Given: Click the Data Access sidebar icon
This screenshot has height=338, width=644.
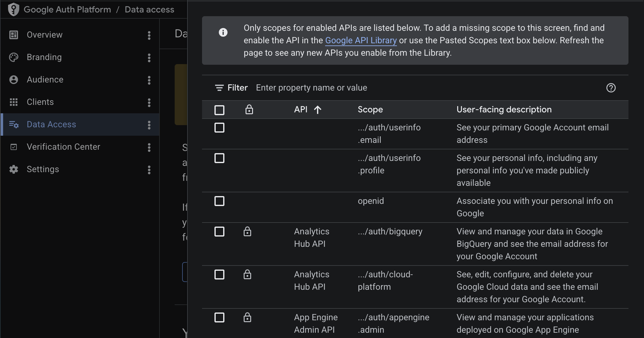Looking at the screenshot, I should pyautogui.click(x=14, y=124).
